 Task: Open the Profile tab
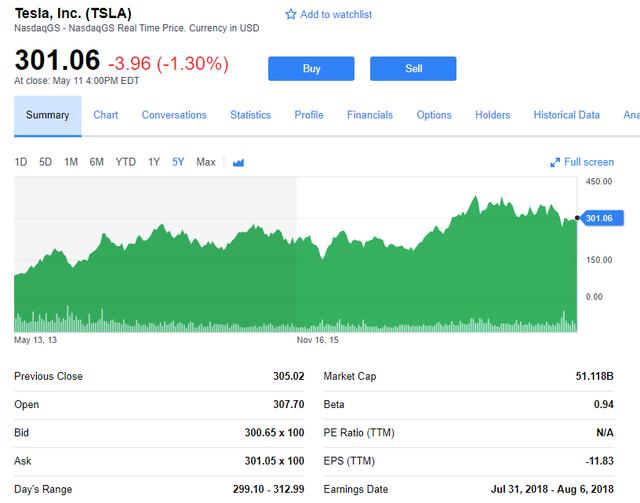pyautogui.click(x=309, y=115)
